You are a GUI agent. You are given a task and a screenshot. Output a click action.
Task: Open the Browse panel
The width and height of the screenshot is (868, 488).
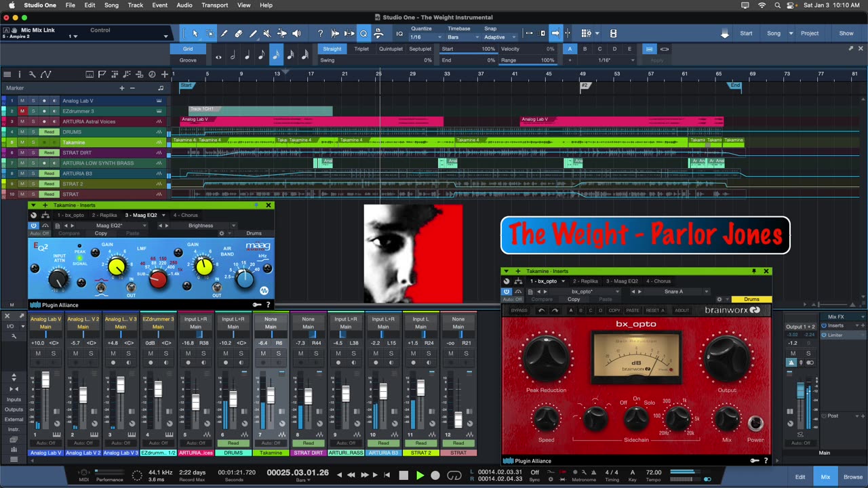point(853,477)
